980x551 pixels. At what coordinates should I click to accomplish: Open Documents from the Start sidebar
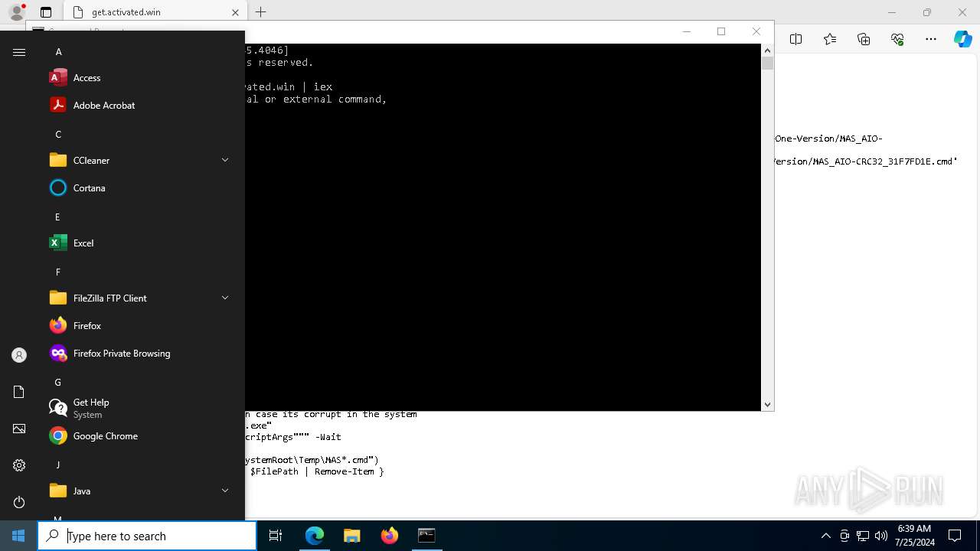coord(19,392)
